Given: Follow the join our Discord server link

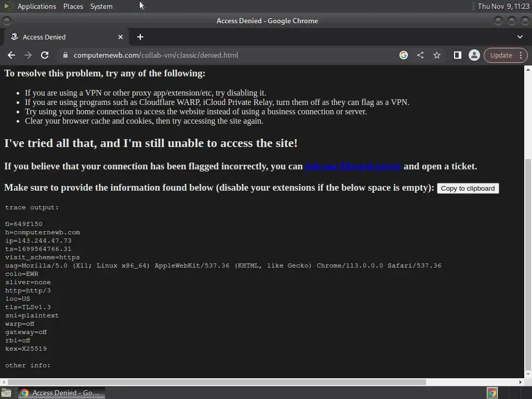Looking at the screenshot, I should [353, 166].
